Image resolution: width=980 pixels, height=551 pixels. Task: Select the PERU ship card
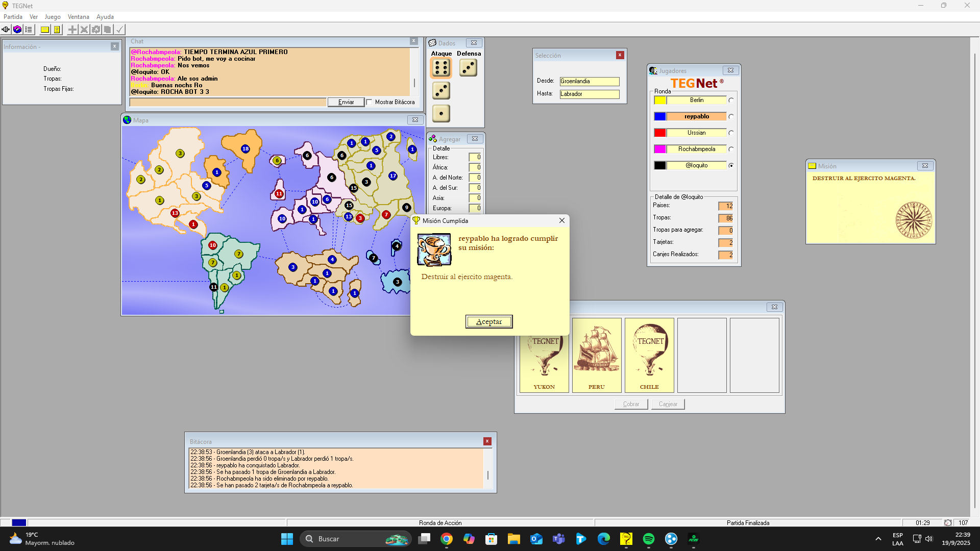click(596, 355)
